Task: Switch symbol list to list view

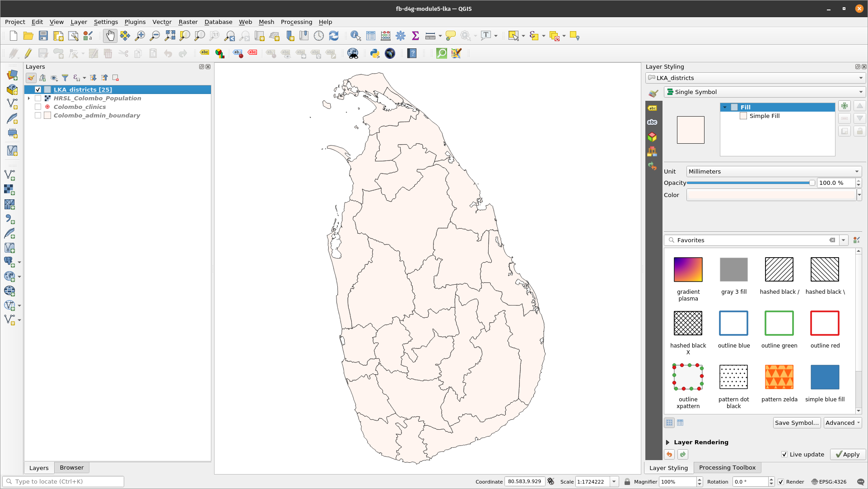Action: point(680,423)
